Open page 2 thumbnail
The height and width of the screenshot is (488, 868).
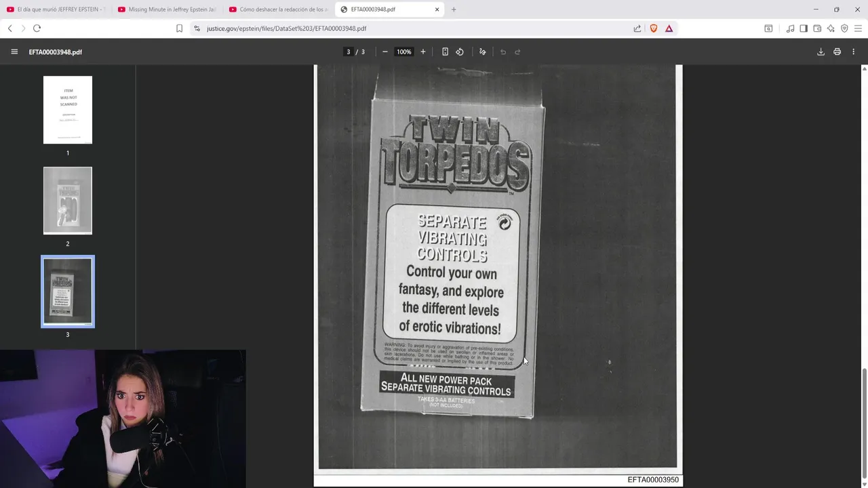pos(68,201)
